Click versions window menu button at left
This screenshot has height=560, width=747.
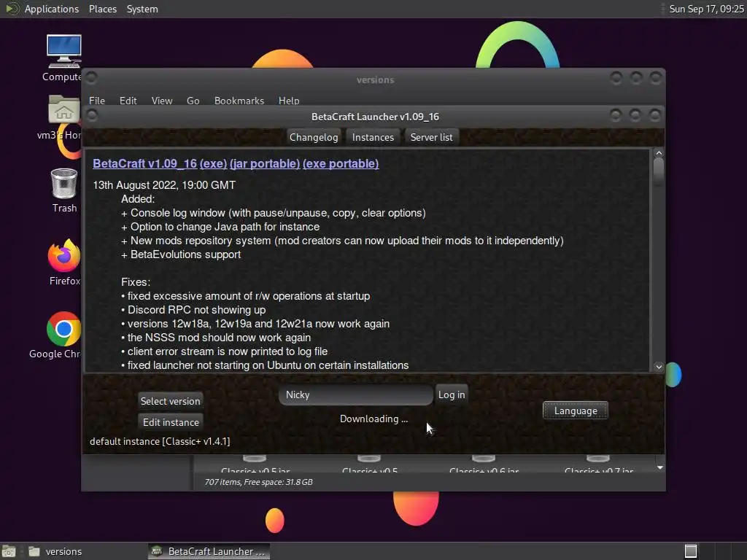tap(91, 77)
